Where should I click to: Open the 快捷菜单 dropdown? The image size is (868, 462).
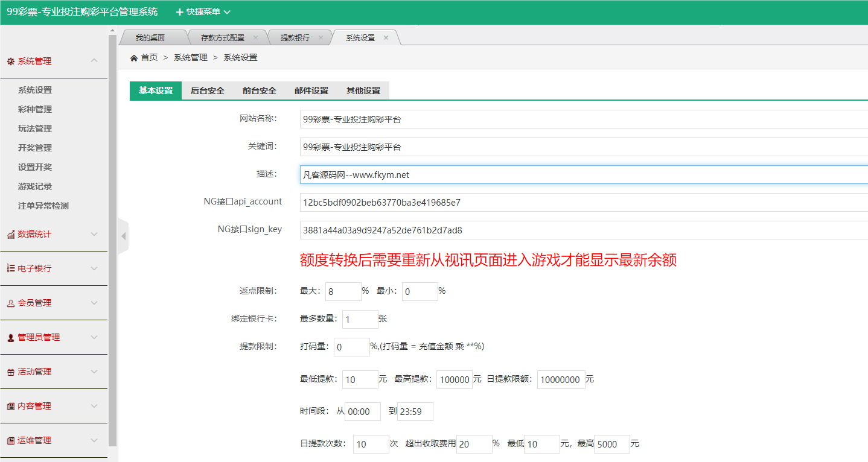[x=203, y=12]
